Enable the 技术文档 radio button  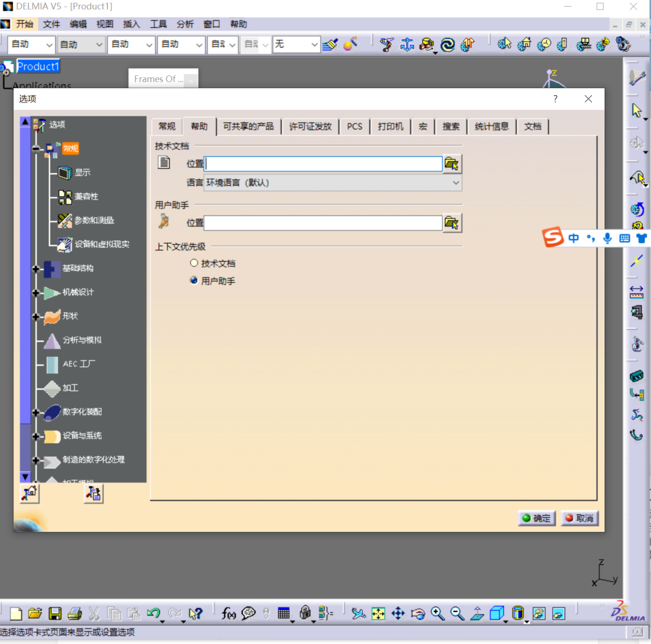194,263
